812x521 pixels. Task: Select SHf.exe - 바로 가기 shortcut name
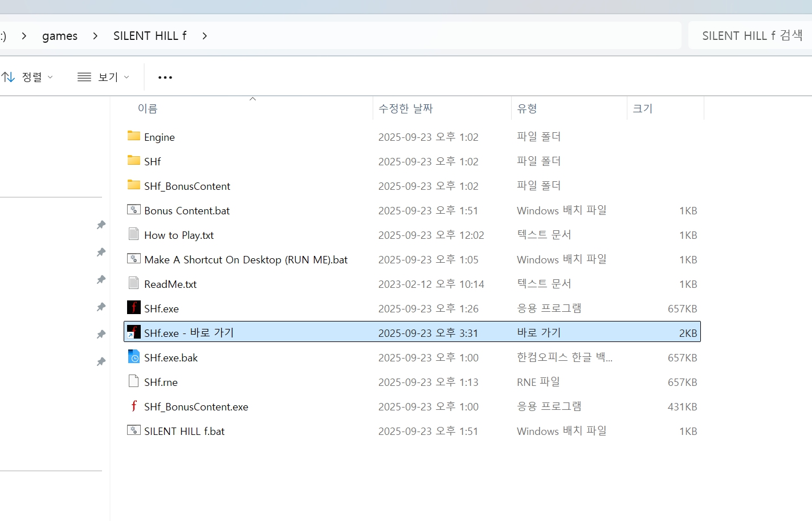189,333
